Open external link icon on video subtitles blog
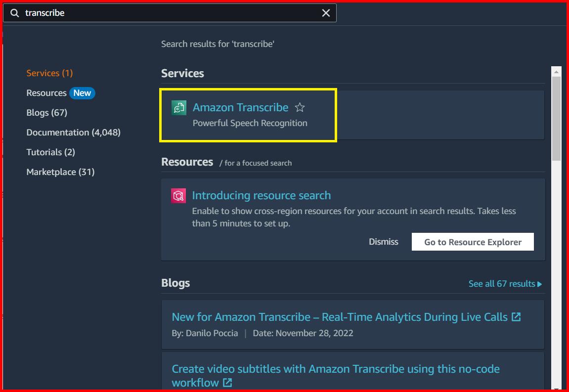569x392 pixels. tap(227, 382)
